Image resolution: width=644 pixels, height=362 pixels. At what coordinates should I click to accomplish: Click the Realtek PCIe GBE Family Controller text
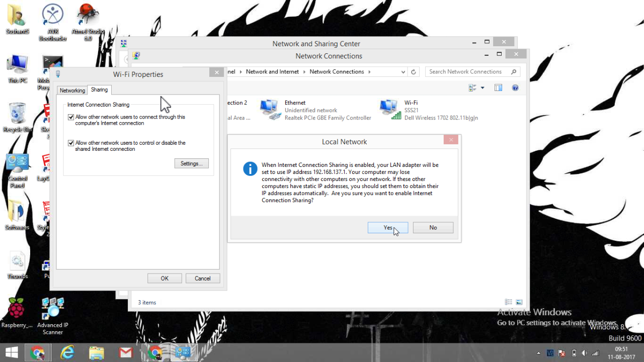point(328,118)
